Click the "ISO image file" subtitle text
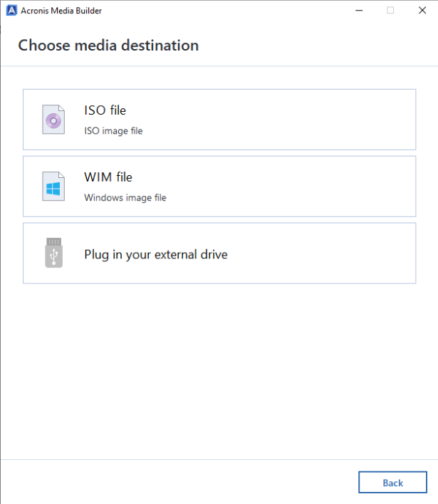438x504 pixels. tap(113, 131)
